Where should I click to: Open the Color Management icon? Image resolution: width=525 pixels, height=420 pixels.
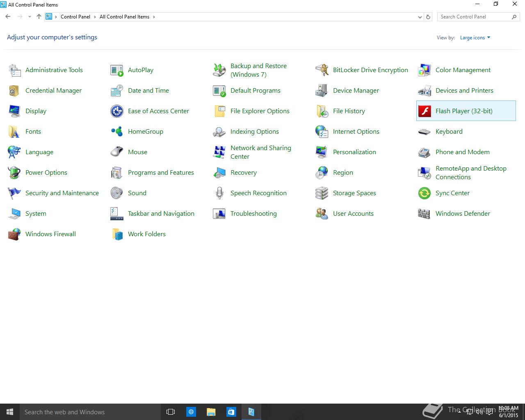click(x=425, y=70)
